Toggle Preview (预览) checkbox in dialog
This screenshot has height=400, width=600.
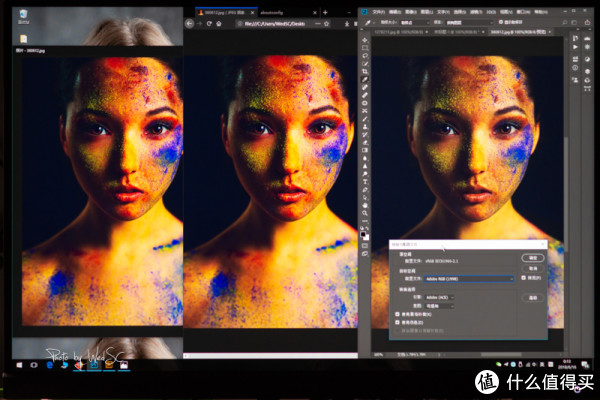523,278
